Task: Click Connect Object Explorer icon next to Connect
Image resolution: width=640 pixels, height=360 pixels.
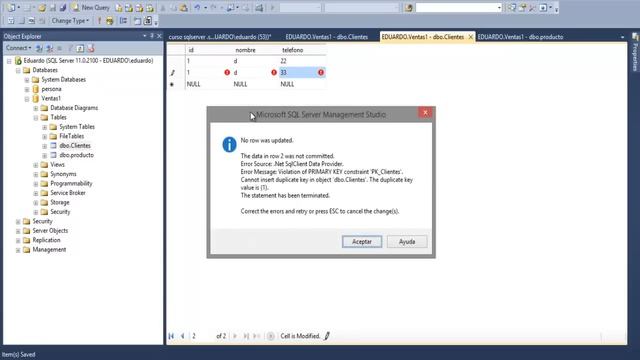Action: [39, 49]
